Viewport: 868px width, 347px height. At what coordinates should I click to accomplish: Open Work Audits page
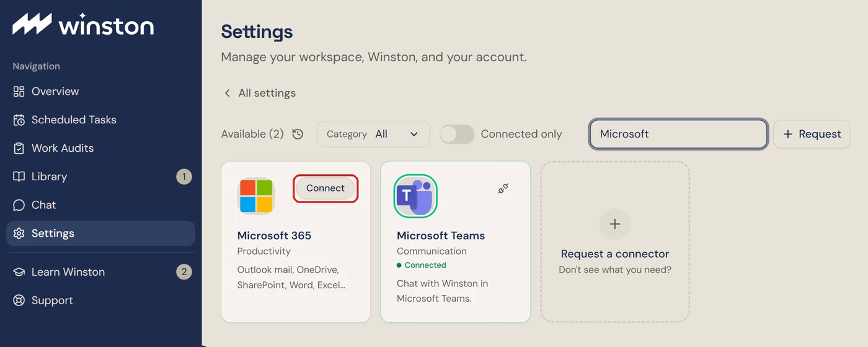pyautogui.click(x=100, y=149)
